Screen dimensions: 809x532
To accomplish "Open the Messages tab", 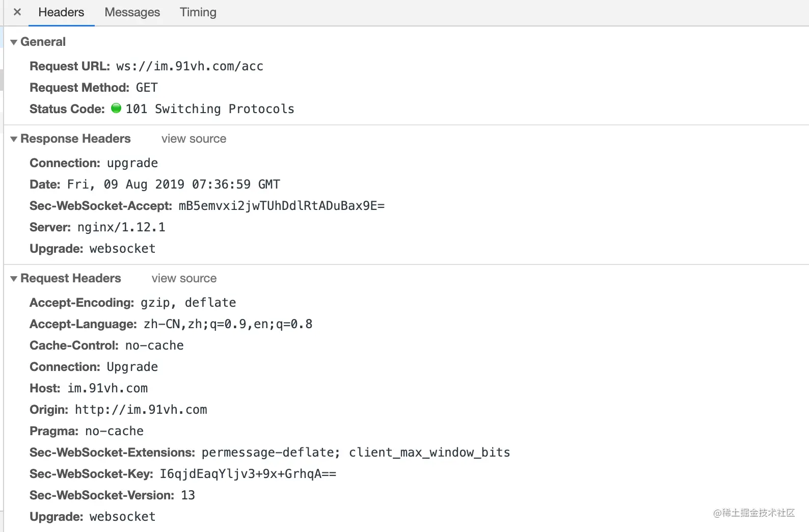I will coord(132,12).
